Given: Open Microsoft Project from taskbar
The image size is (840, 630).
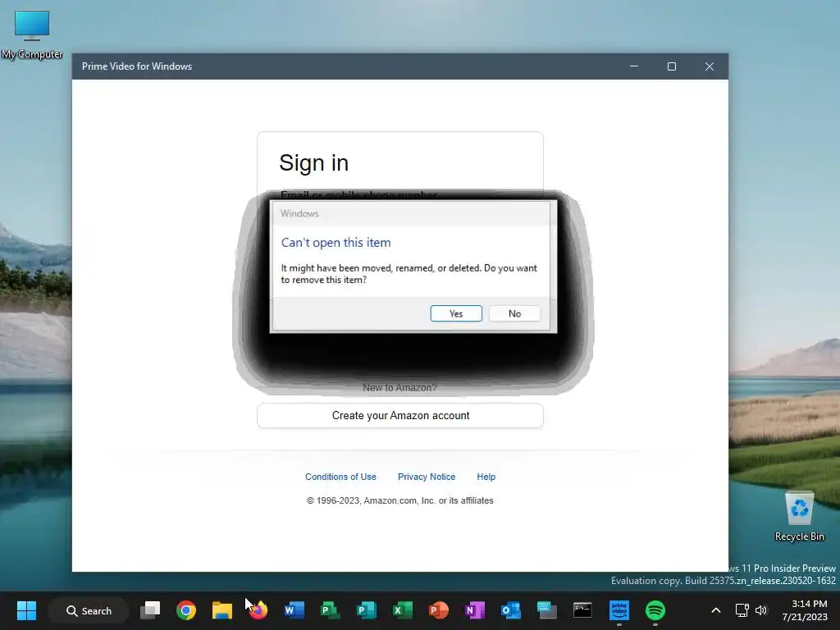Looking at the screenshot, I should click(330, 610).
